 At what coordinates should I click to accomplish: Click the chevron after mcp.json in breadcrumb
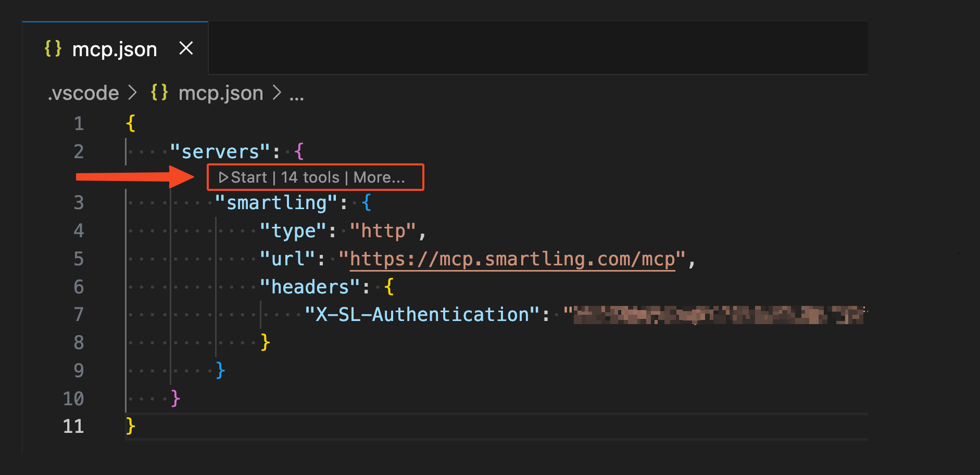pos(277,93)
